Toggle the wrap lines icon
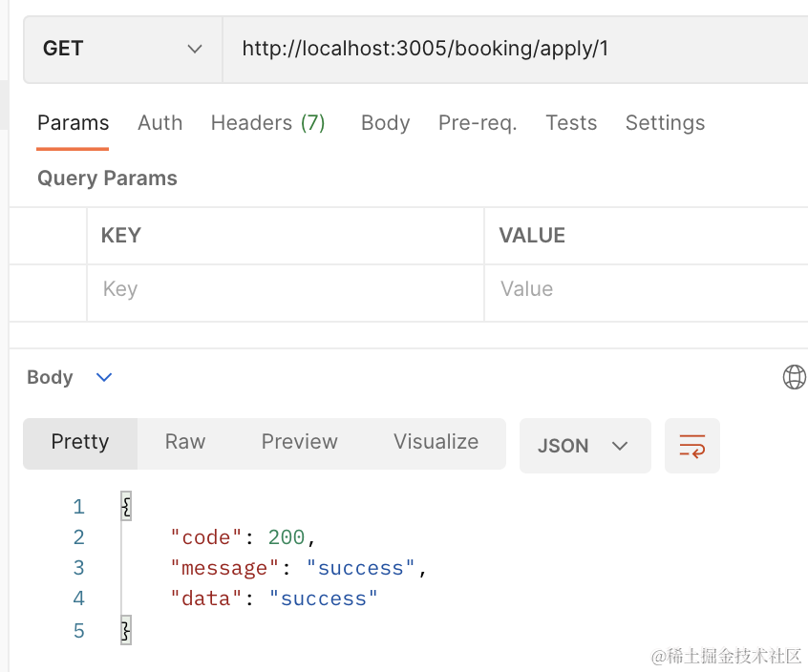Viewport: 808px width, 672px height. [x=691, y=446]
